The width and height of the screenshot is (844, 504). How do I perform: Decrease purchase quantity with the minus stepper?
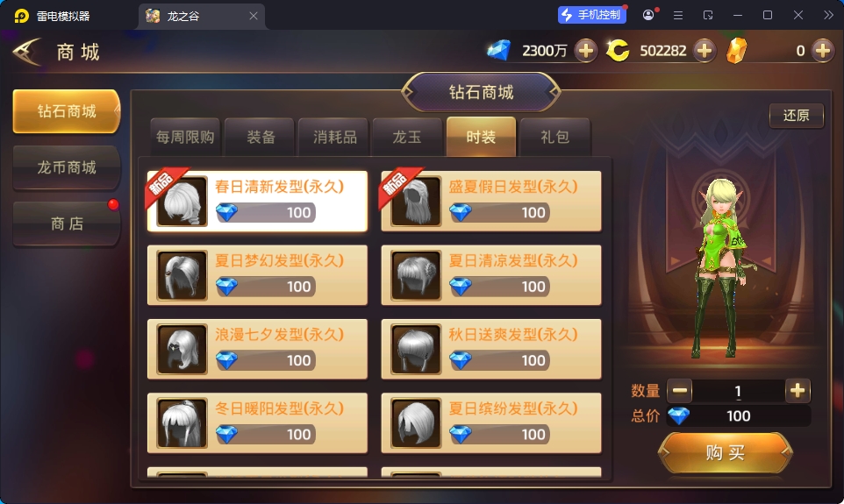coord(680,391)
